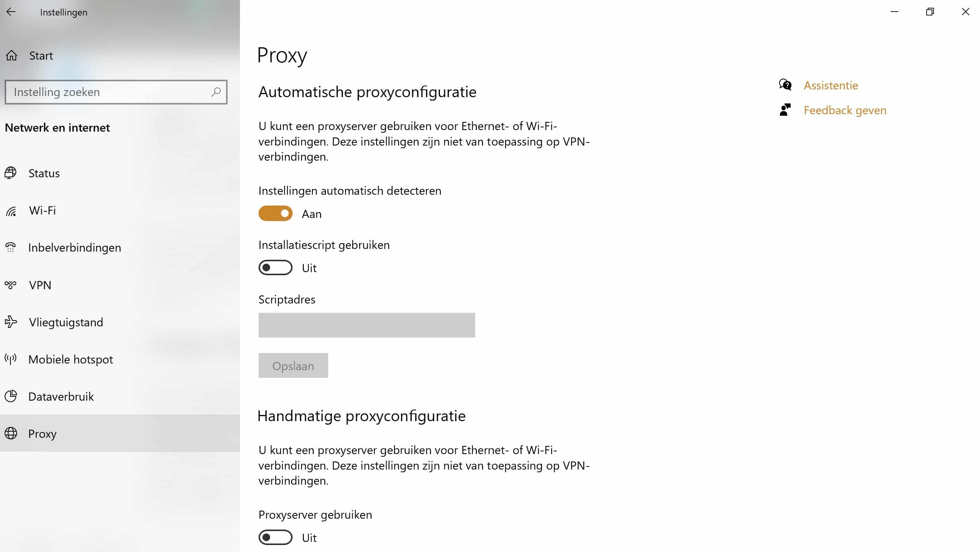Select Automatische proxyconfiguratie heading
Image resolution: width=980 pixels, height=552 pixels.
[368, 92]
